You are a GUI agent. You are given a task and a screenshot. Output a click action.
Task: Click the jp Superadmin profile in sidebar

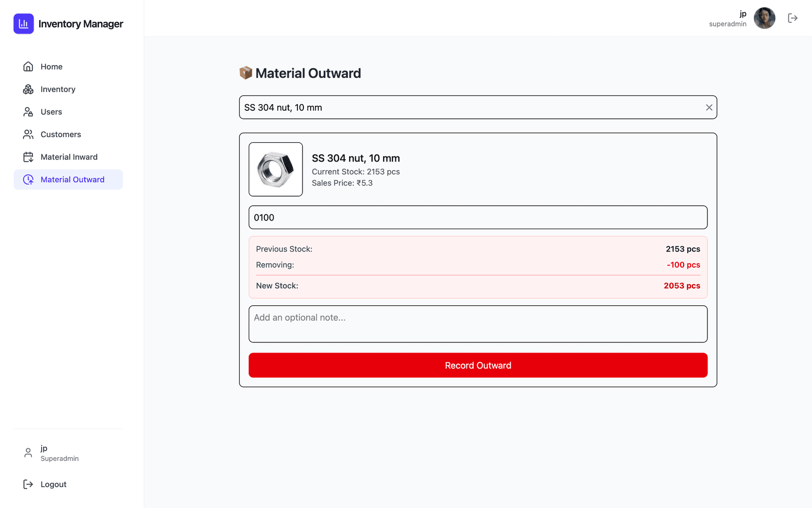[68, 453]
